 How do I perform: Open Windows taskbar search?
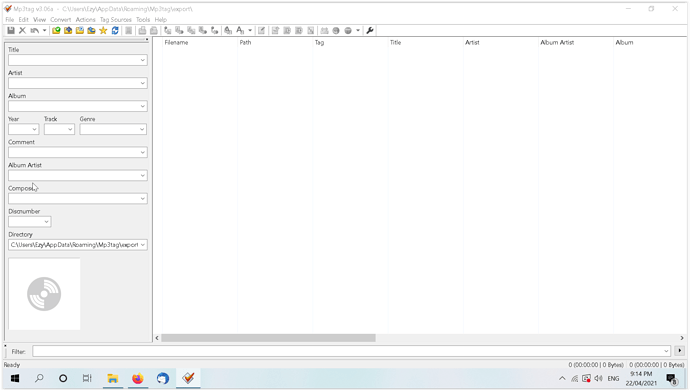(x=39, y=378)
